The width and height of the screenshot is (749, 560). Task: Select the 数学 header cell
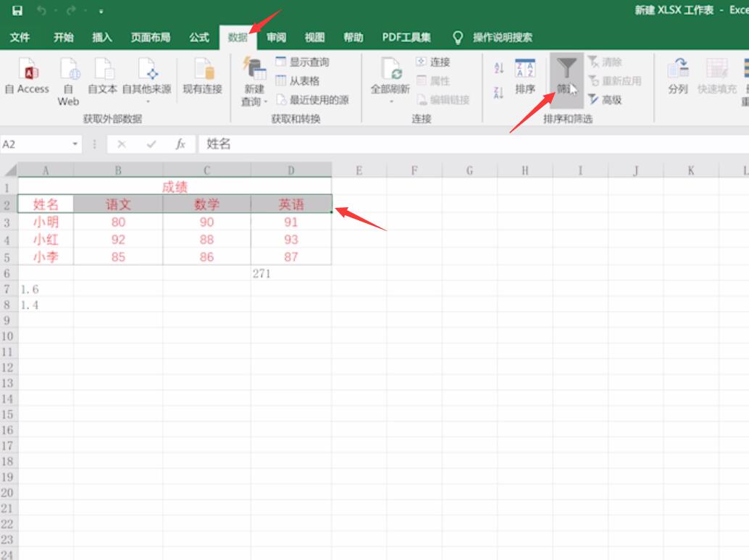coord(206,204)
